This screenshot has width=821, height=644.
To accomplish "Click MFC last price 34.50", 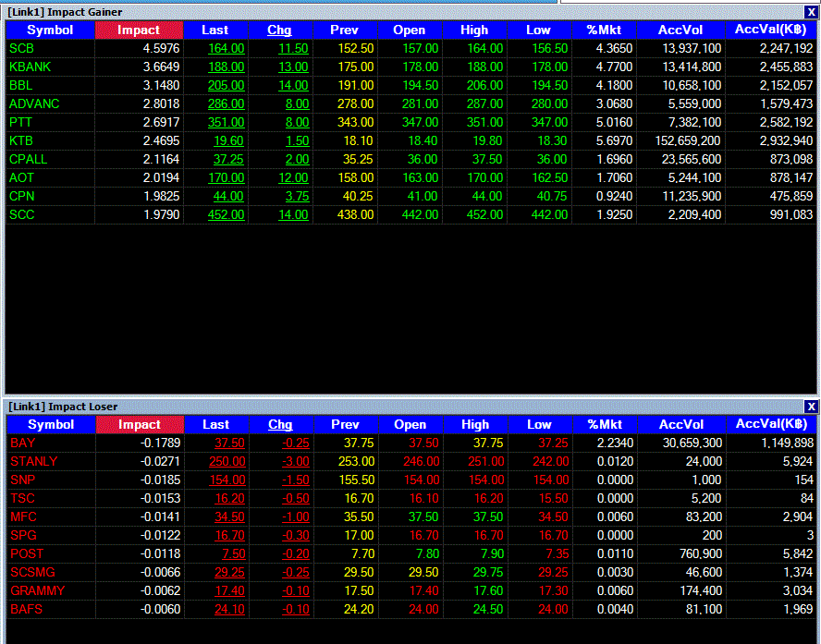I will pyautogui.click(x=230, y=516).
